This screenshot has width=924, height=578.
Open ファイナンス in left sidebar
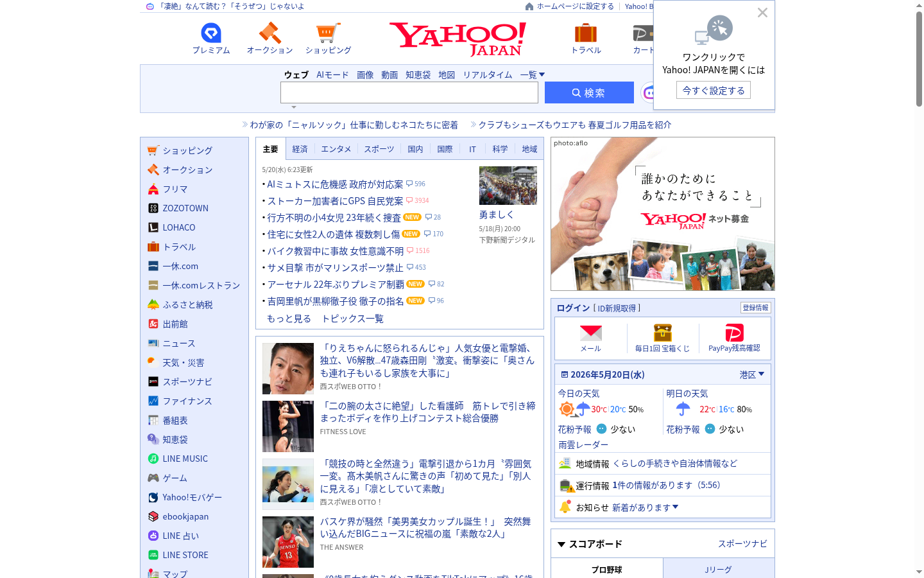click(187, 401)
